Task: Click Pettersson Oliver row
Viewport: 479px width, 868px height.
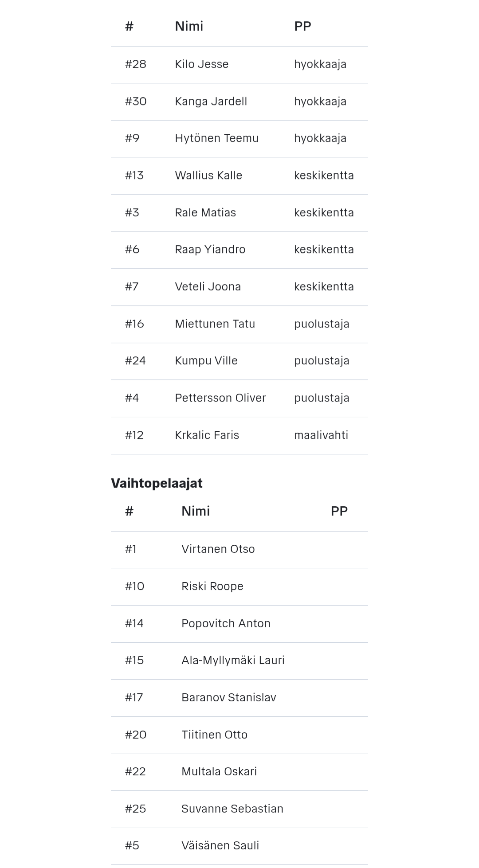Action: pos(239,399)
